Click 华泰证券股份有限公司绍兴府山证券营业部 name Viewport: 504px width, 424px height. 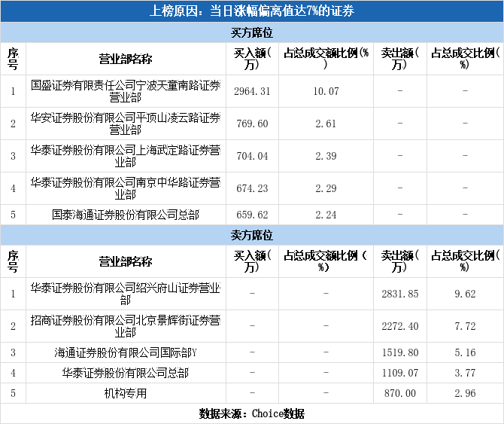tap(126, 294)
